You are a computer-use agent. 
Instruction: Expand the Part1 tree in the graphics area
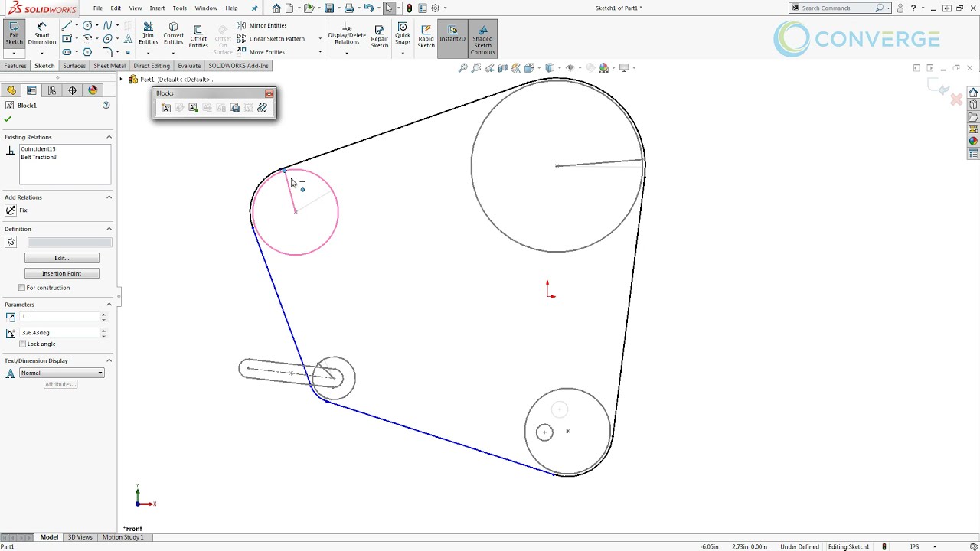pos(121,80)
